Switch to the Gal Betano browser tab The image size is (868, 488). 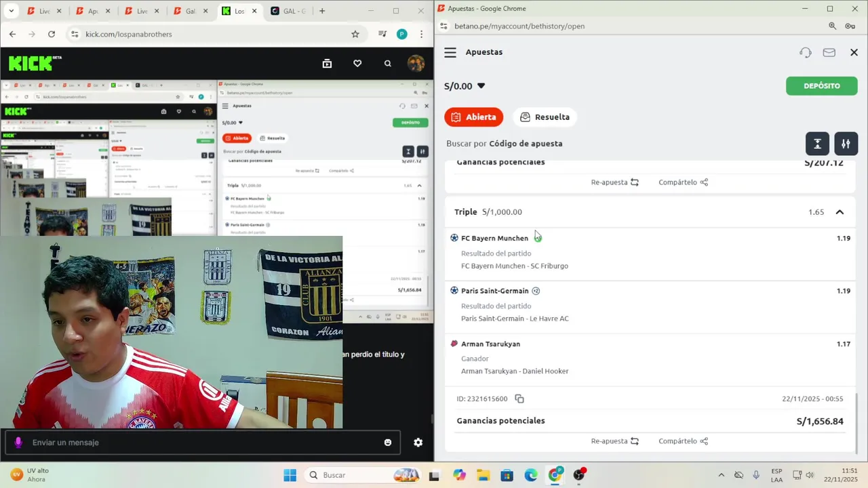tap(190, 11)
